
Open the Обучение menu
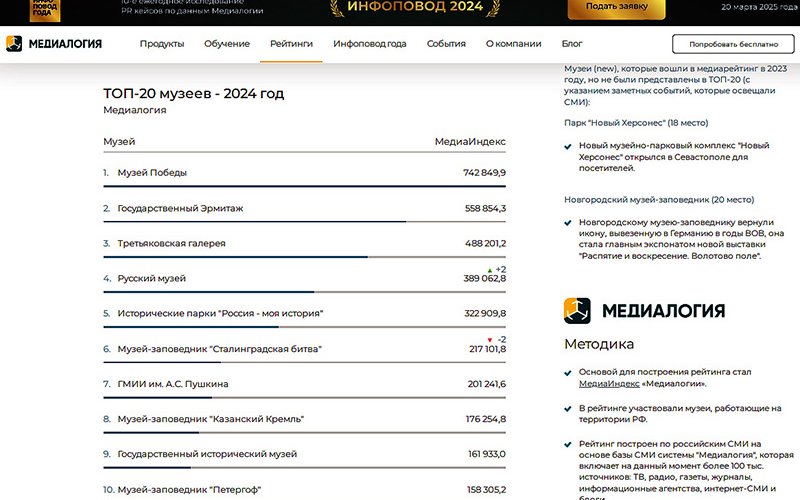coord(227,44)
